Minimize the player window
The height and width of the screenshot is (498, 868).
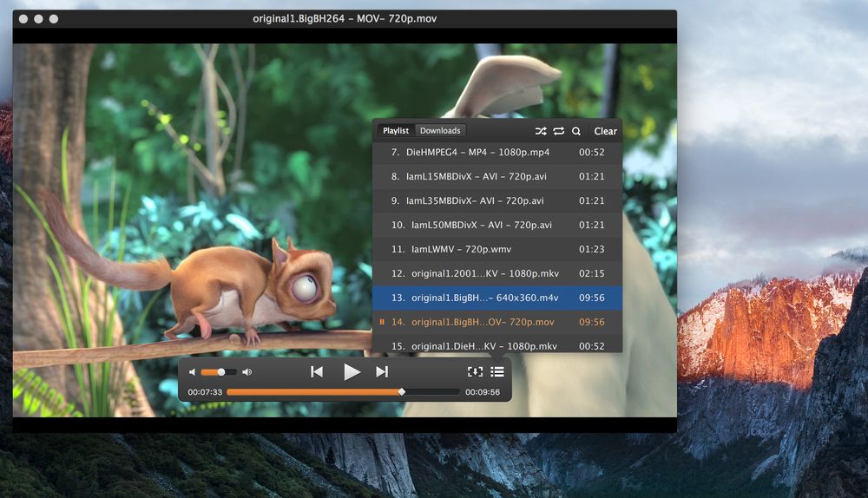point(38,19)
